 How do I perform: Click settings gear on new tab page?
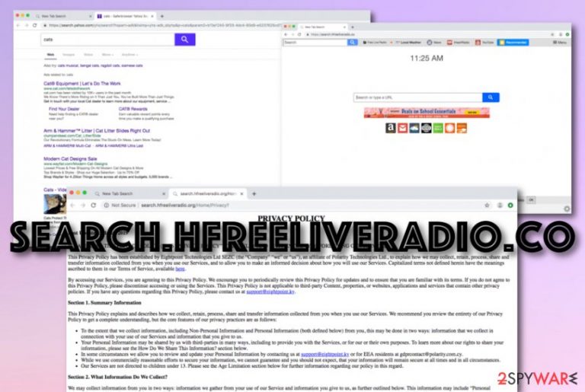click(x=567, y=209)
